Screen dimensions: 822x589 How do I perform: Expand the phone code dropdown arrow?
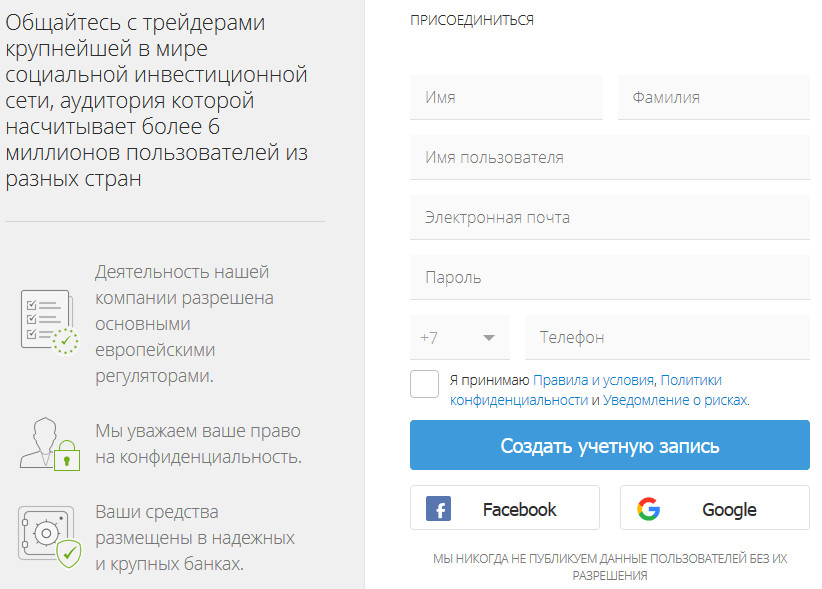489,338
